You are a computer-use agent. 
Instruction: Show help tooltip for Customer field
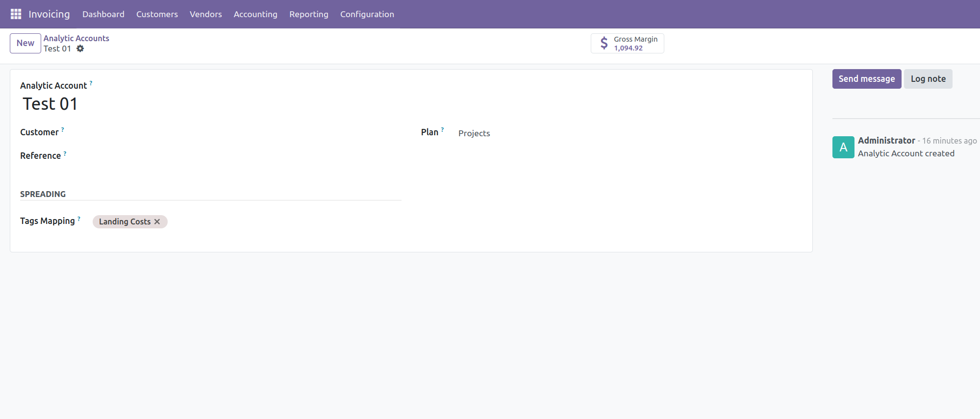click(62, 129)
